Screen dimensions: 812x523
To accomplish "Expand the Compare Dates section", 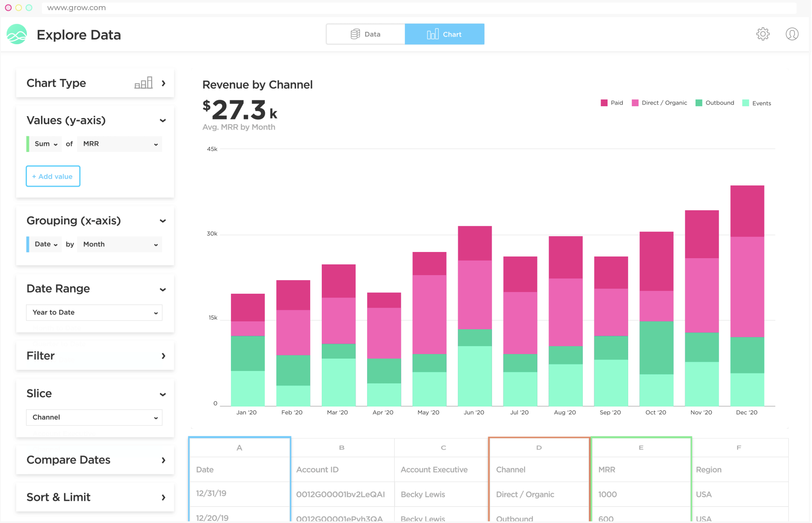I will pyautogui.click(x=95, y=460).
